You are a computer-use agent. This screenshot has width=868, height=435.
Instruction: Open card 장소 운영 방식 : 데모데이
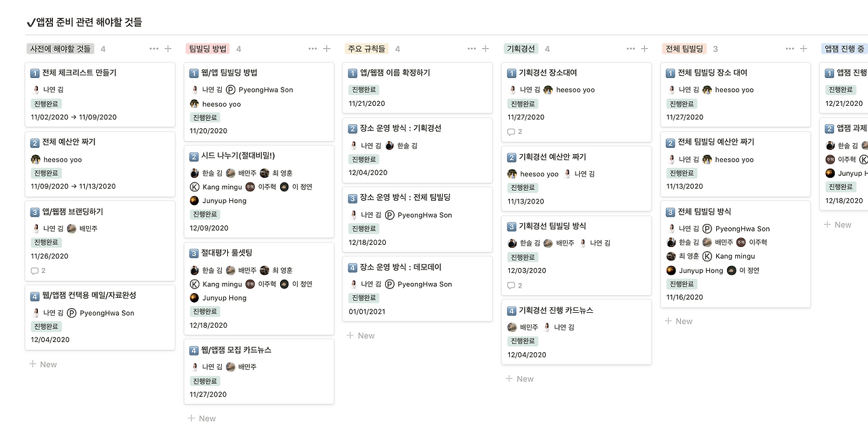[x=418, y=288]
